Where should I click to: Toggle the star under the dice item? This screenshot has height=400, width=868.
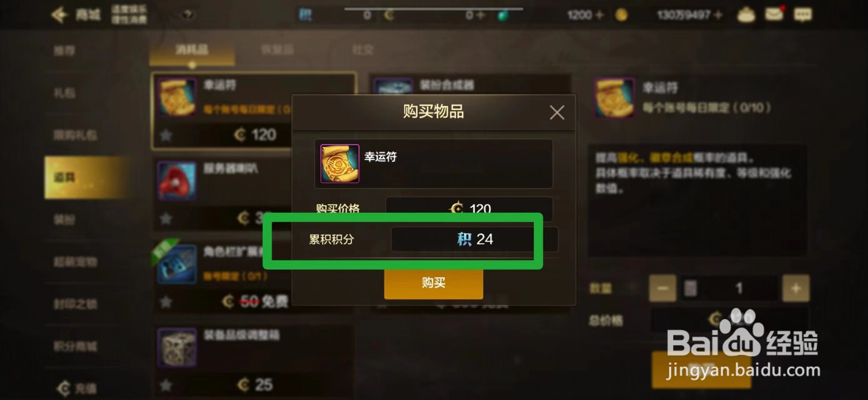pos(166,385)
